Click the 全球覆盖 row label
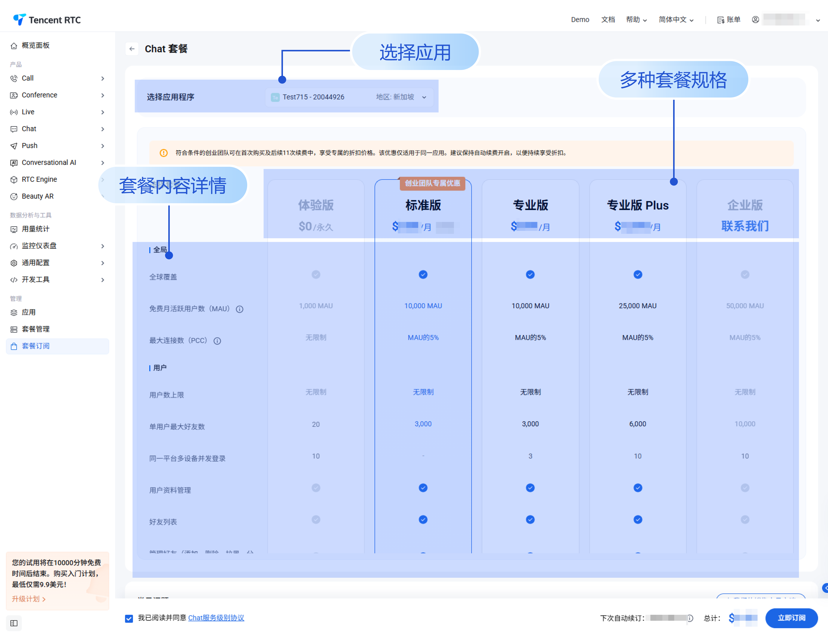Viewport: 828px width, 644px height. coord(163,277)
